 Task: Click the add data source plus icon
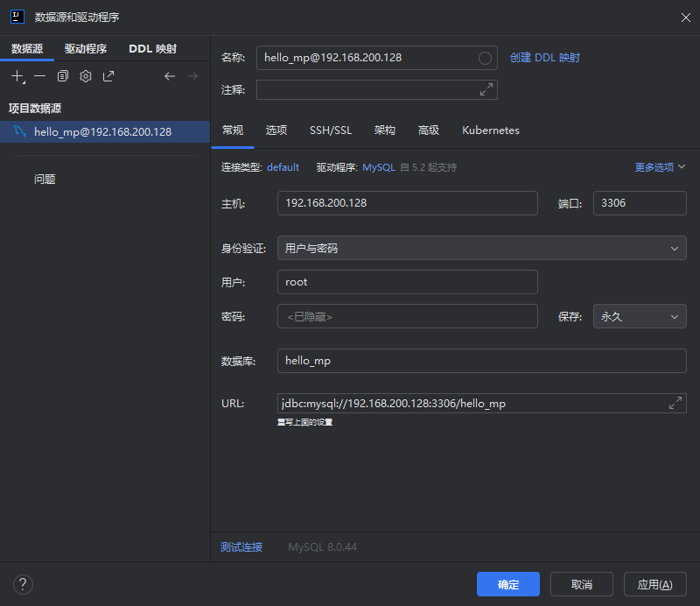point(17,76)
